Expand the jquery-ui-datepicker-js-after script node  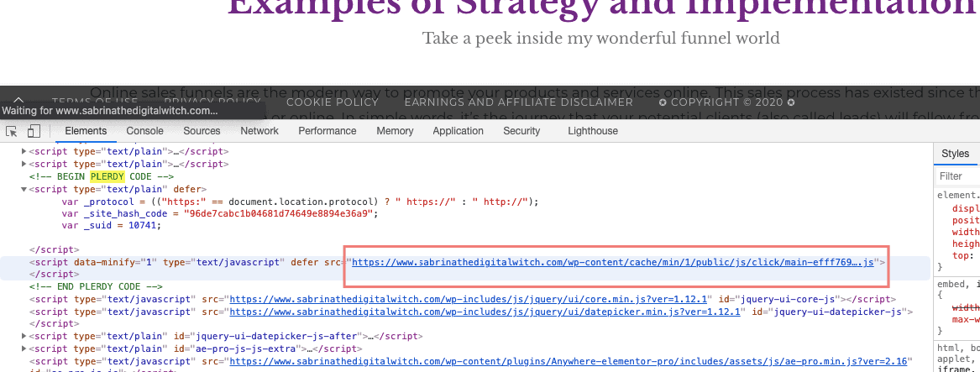pos(24,336)
